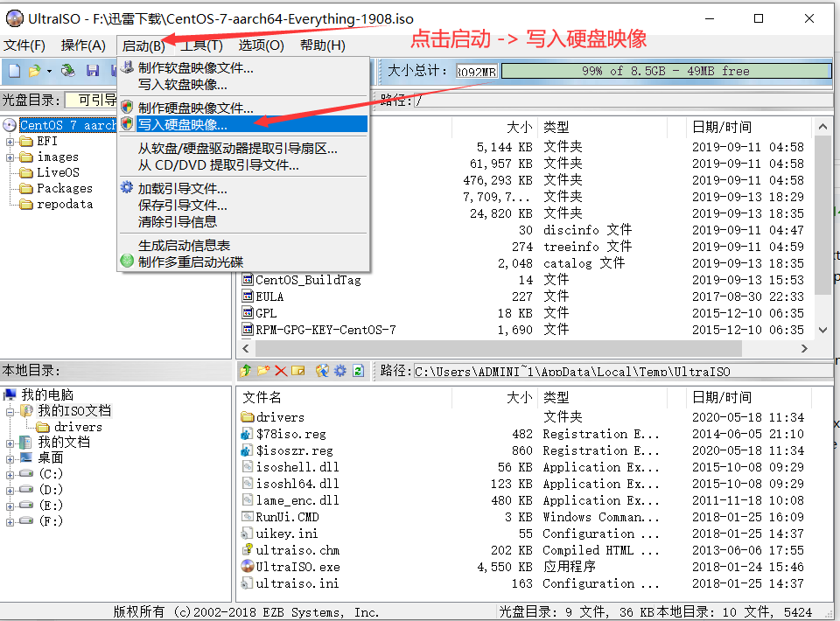
Task: Open the 选项(O) menu
Action: point(261,45)
